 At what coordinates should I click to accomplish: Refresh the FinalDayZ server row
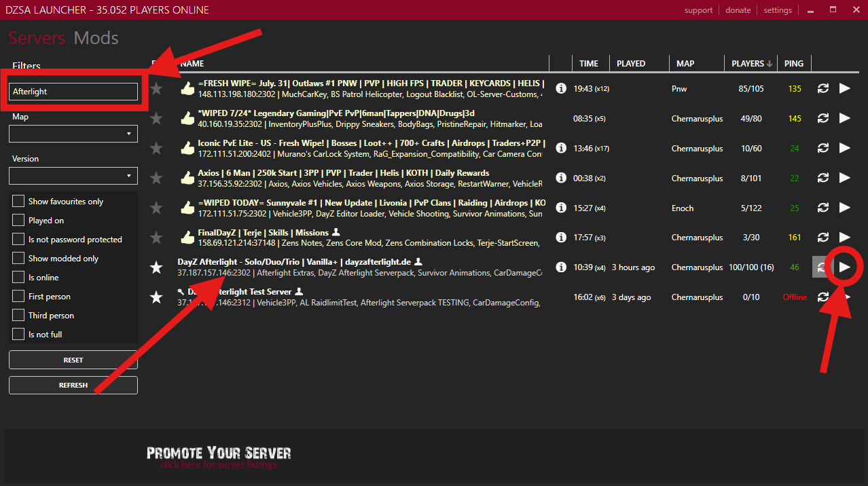click(822, 237)
